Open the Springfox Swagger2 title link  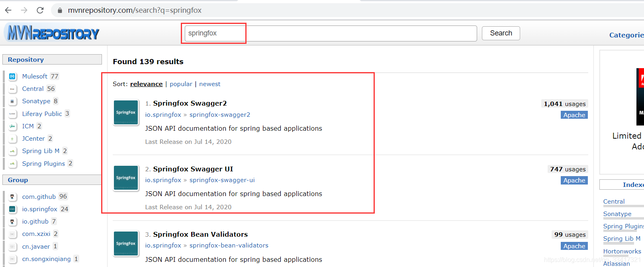[190, 103]
